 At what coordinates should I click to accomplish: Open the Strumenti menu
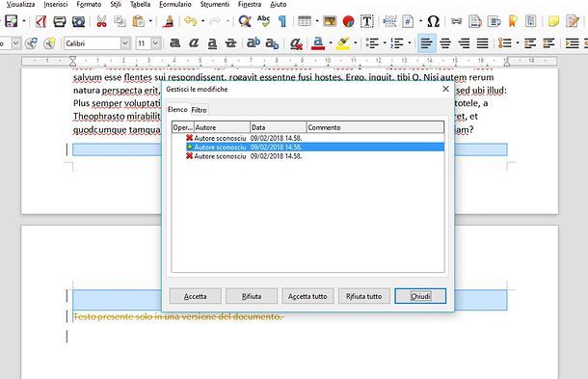coord(215,5)
